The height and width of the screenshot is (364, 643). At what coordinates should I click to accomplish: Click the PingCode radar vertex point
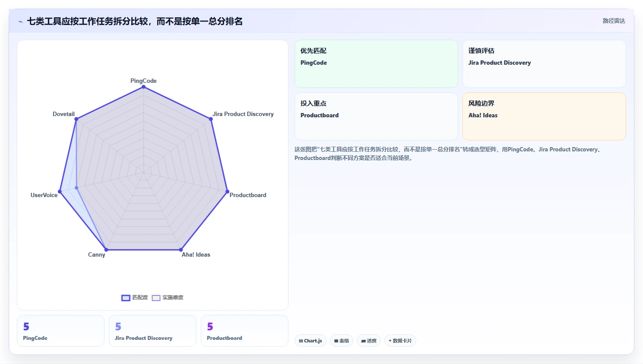coord(143,87)
